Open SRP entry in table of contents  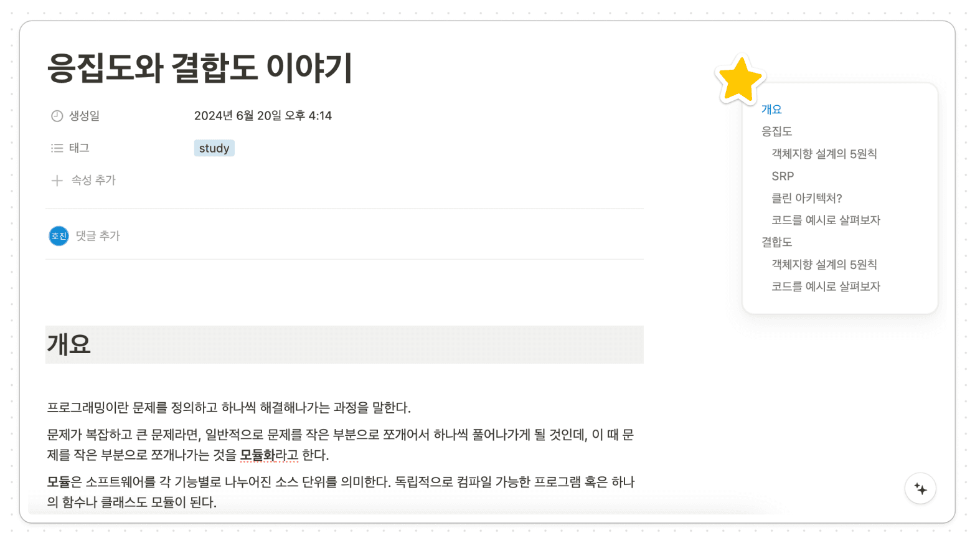tap(783, 176)
